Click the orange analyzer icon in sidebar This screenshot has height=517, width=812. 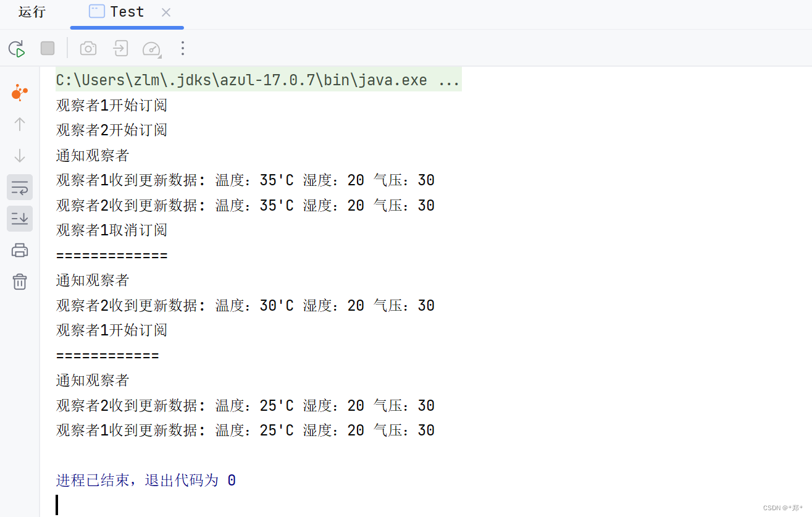(20, 93)
